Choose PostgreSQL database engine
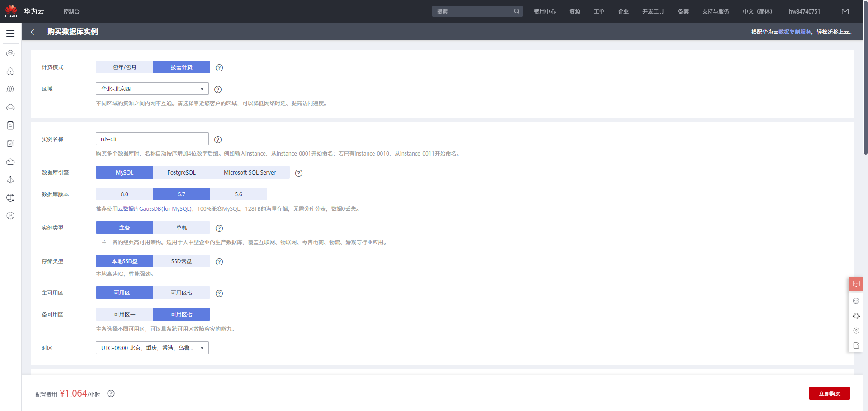The width and height of the screenshot is (868, 411). (181, 172)
